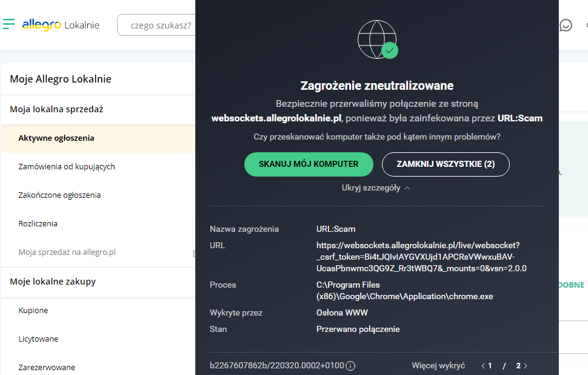Viewport: 588px width, 375px height.
Task: Open the hamburger menu next to Allegro logo
Action: click(8, 24)
